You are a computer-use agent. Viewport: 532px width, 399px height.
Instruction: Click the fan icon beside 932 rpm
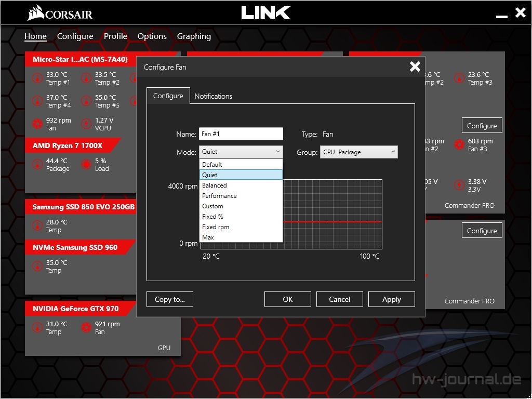(37, 124)
